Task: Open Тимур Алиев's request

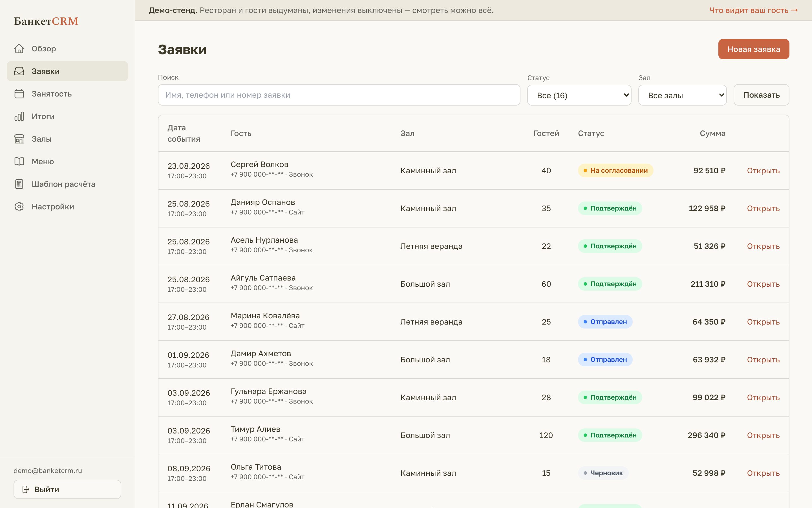Action: (x=763, y=435)
